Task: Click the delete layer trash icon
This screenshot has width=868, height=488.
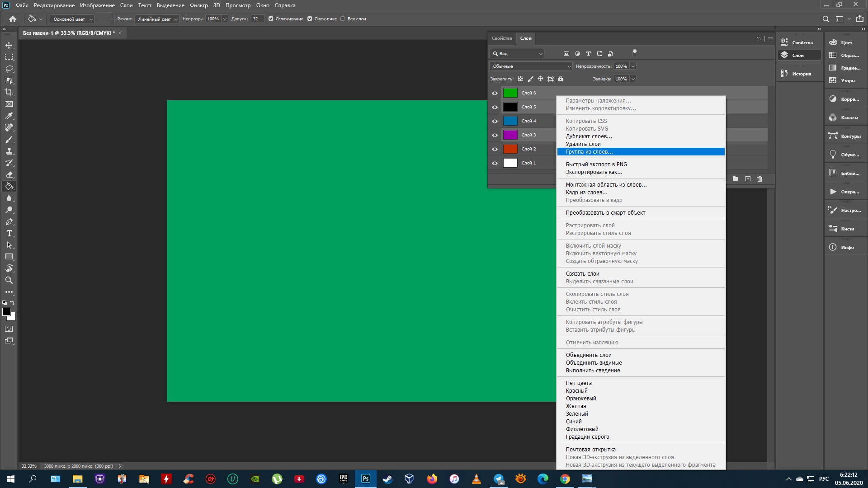Action: 759,179
